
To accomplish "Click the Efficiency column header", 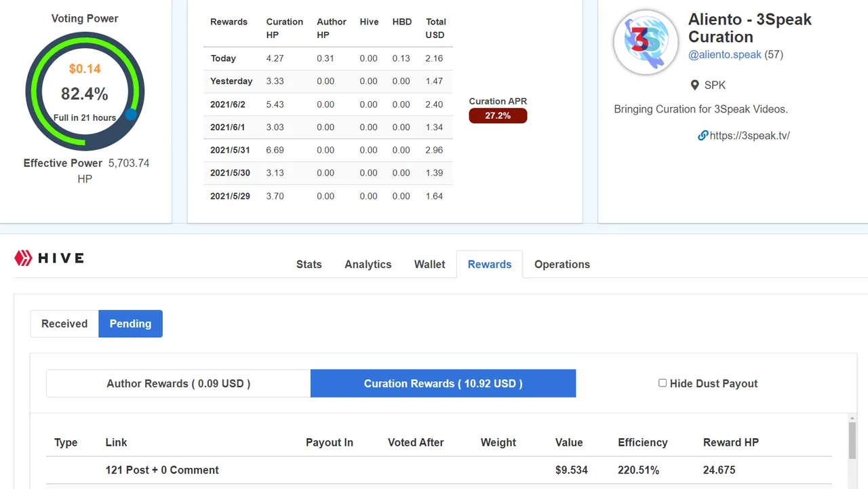I will click(643, 442).
